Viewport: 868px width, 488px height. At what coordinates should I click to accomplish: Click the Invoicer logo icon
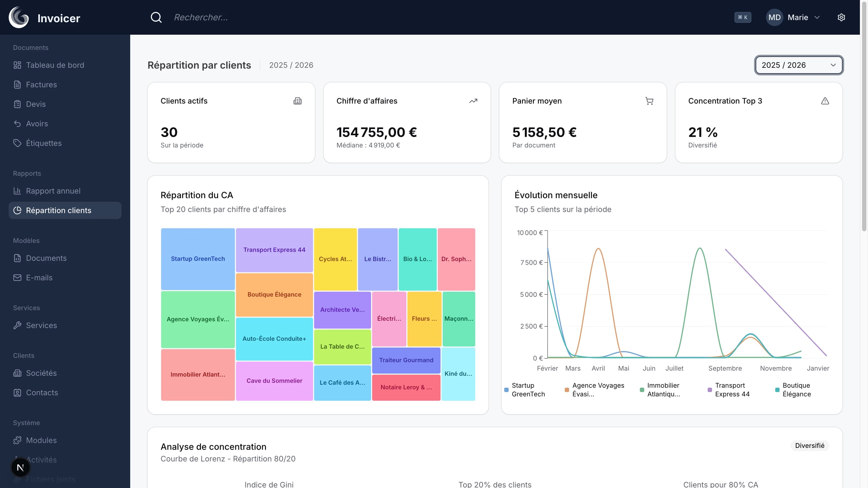[x=18, y=18]
